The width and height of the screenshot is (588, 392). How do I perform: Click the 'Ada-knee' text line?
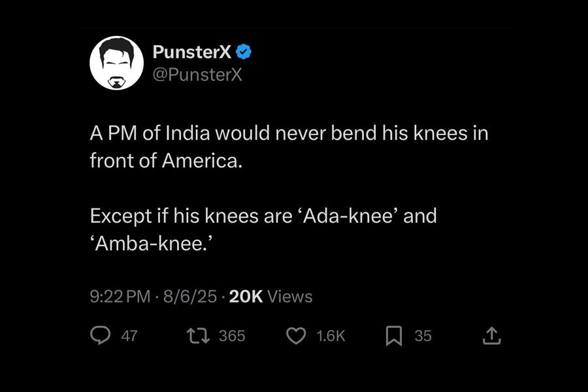[x=263, y=216]
